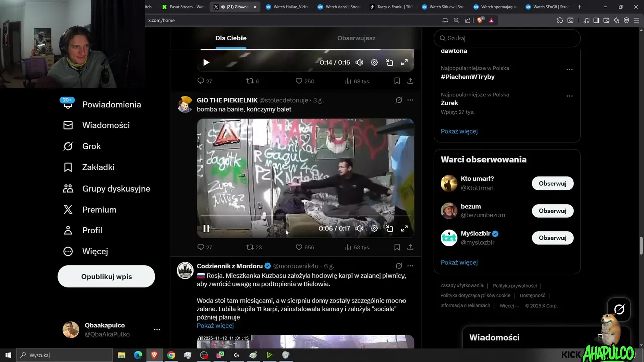The height and width of the screenshot is (362, 644).
Task: Play the top video at 0:14
Action: 206,63
